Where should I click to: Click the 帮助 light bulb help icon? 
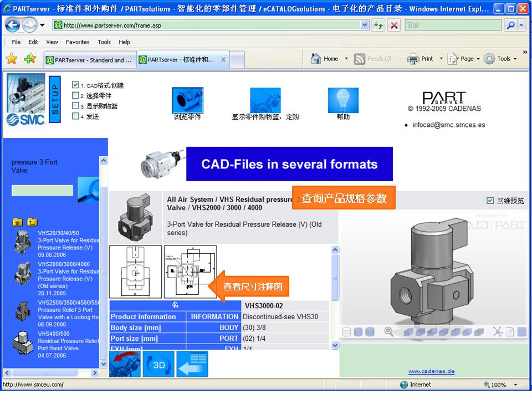pos(343,100)
